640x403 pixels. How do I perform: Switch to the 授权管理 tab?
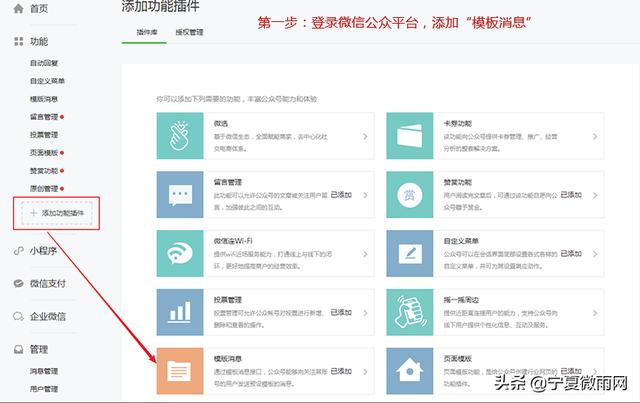click(x=189, y=33)
